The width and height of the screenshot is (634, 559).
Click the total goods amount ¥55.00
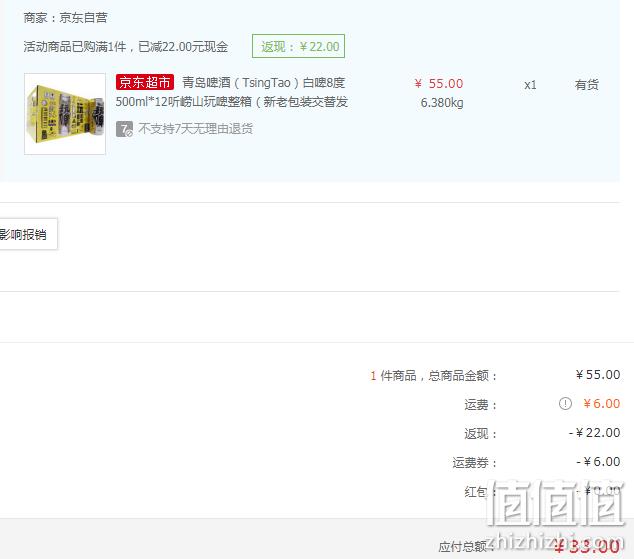(x=598, y=375)
